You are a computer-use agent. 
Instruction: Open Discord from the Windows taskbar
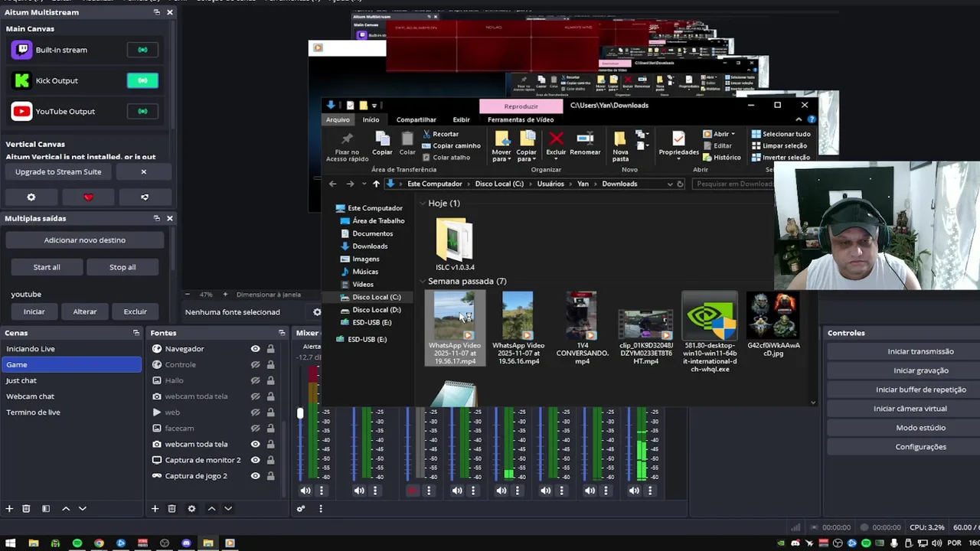point(186,543)
